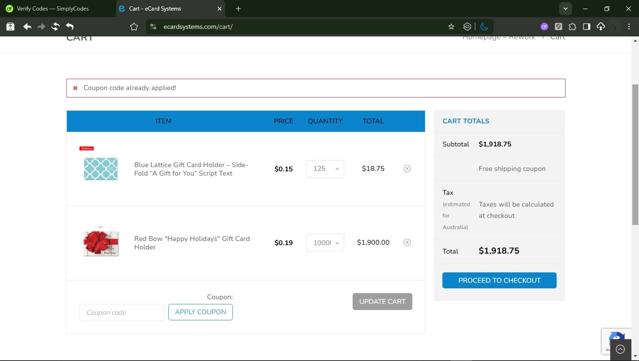Click the red X icon in coupon error notice
This screenshot has width=639, height=361.
tap(75, 88)
